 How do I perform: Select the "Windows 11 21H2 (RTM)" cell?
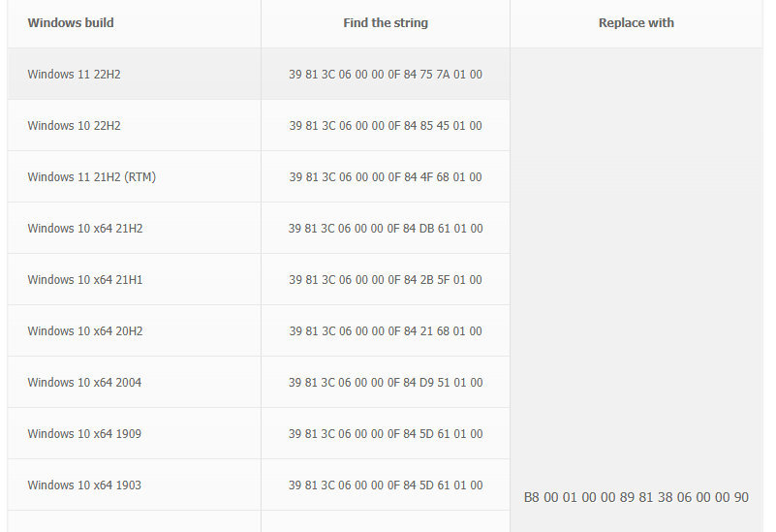tap(134, 177)
